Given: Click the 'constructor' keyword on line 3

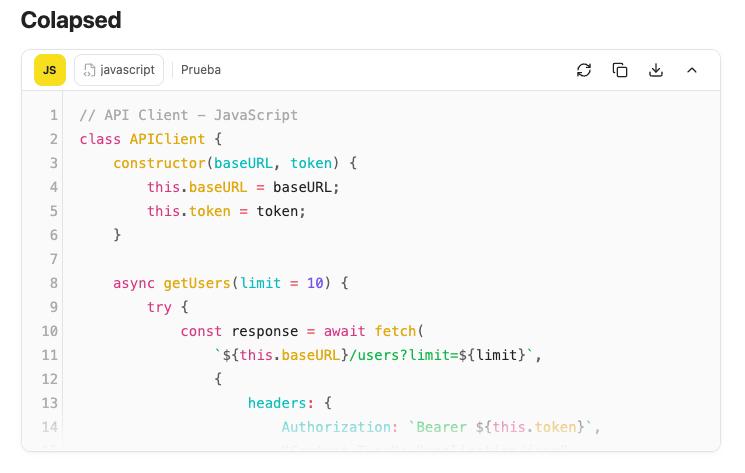Looking at the screenshot, I should click(159, 163).
